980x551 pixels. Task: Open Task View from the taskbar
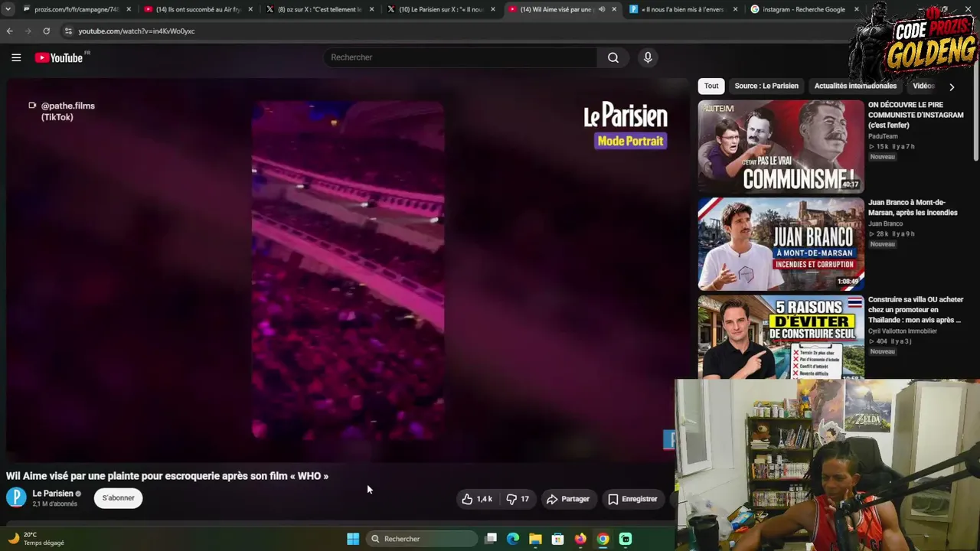491,539
